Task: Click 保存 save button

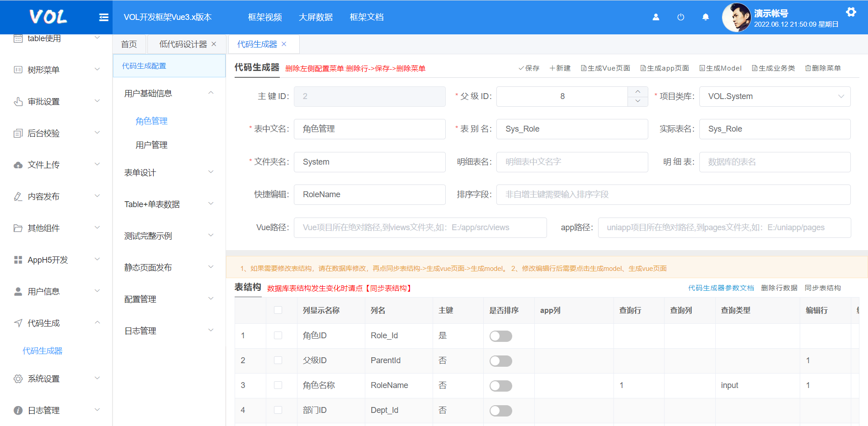Action: click(529, 68)
